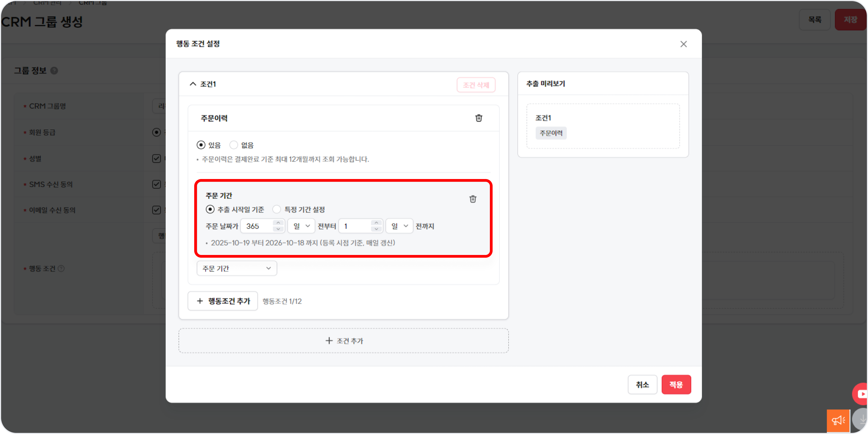This screenshot has height=434, width=868.
Task: Select the 있음 radio button
Action: coord(201,145)
